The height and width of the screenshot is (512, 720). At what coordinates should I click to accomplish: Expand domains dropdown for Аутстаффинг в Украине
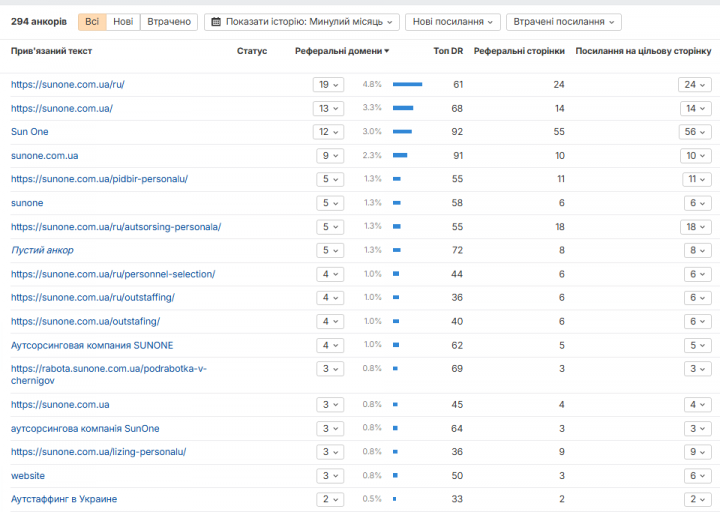(330, 499)
